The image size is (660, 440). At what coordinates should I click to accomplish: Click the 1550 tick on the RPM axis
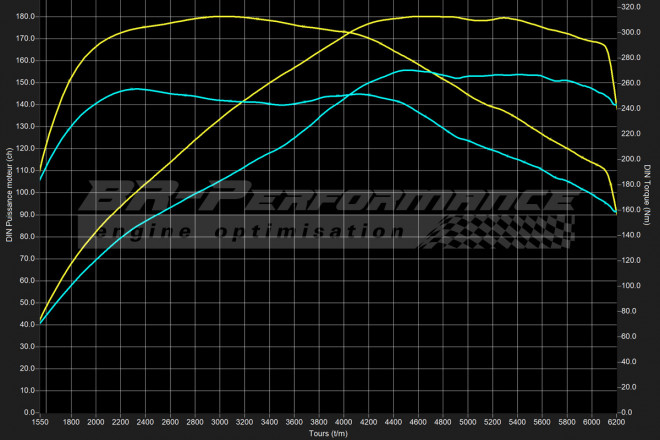pyautogui.click(x=39, y=422)
